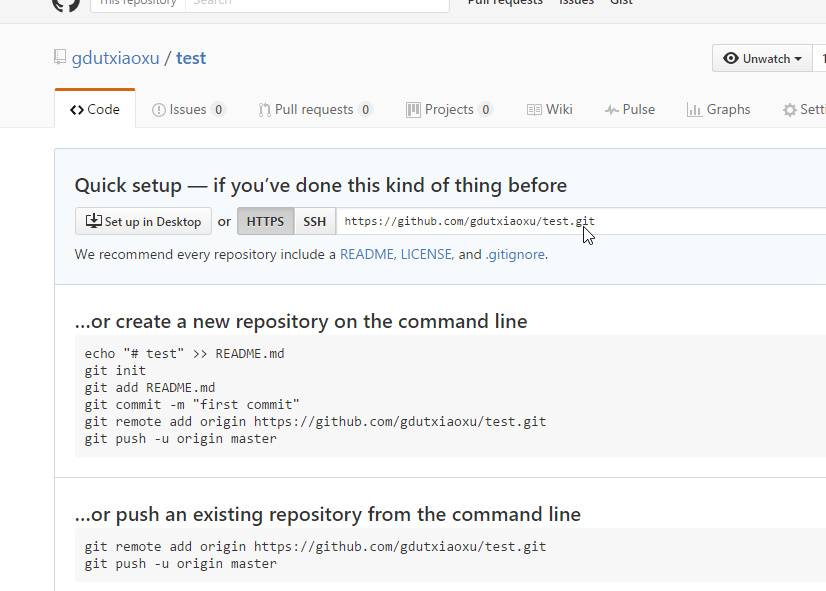Viewport: 826px width, 591px height.
Task: Select the Issues exclamation-circle icon
Action: (x=159, y=110)
